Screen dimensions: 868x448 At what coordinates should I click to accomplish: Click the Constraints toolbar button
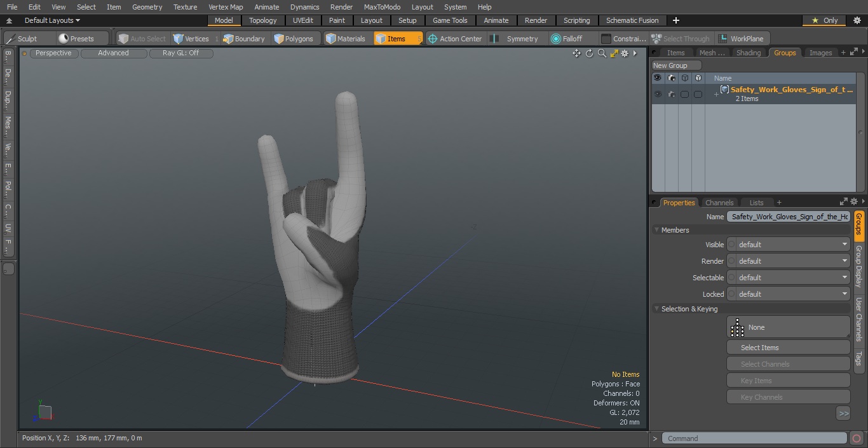[x=623, y=39]
